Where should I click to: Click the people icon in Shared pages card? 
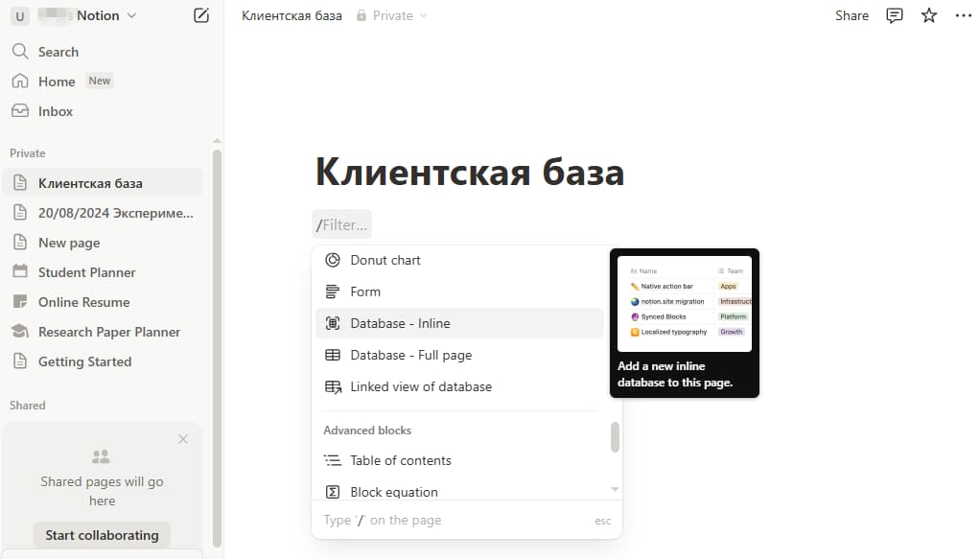101,456
